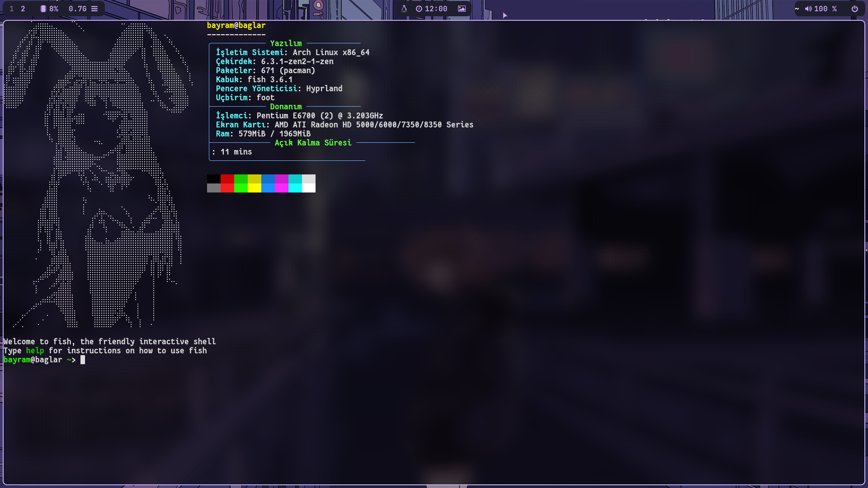Click the power button icon
The width and height of the screenshot is (868, 488).
click(x=854, y=9)
